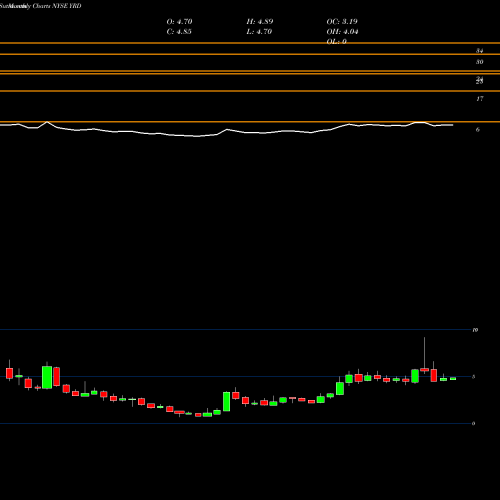Click the 'OL: 0' reading
The width and height of the screenshot is (500, 500).
coord(336,42)
